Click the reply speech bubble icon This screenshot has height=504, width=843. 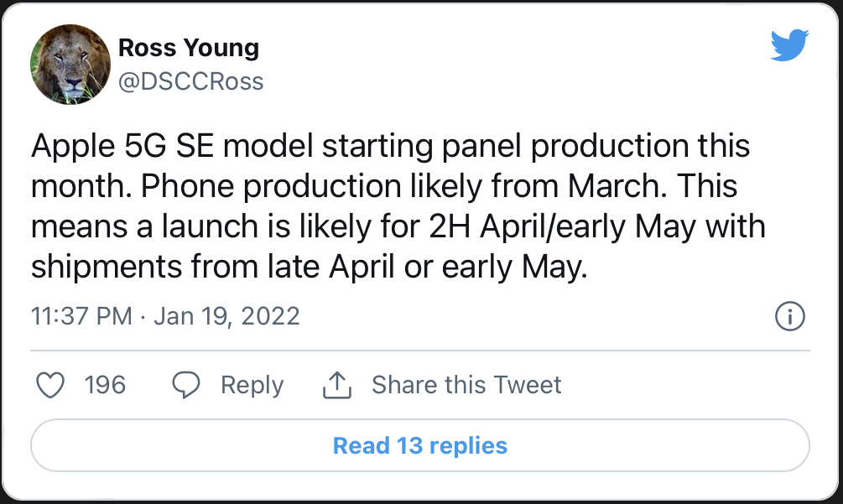point(186,385)
